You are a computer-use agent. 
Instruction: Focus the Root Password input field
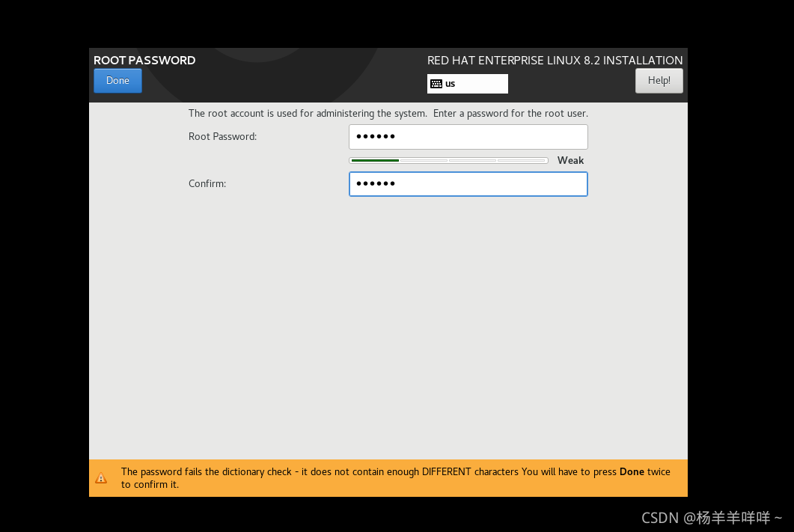(468, 137)
